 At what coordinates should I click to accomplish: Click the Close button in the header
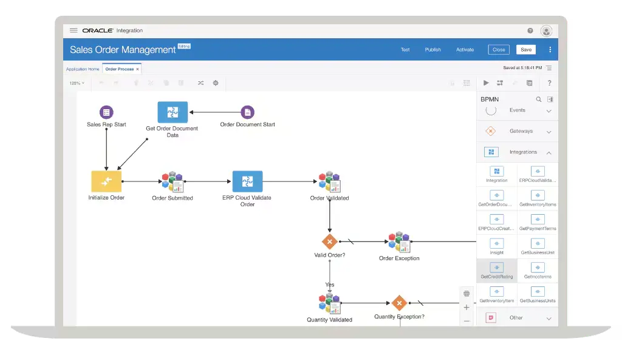click(x=499, y=50)
